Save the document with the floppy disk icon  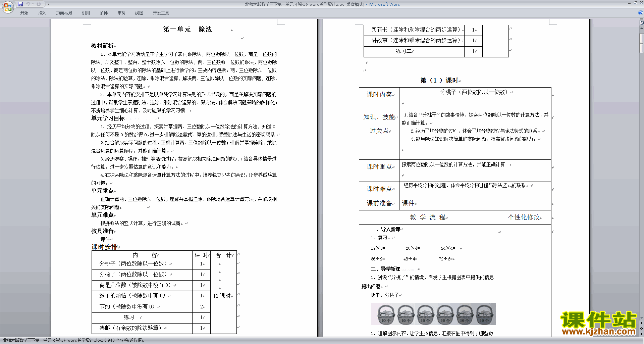[20, 4]
